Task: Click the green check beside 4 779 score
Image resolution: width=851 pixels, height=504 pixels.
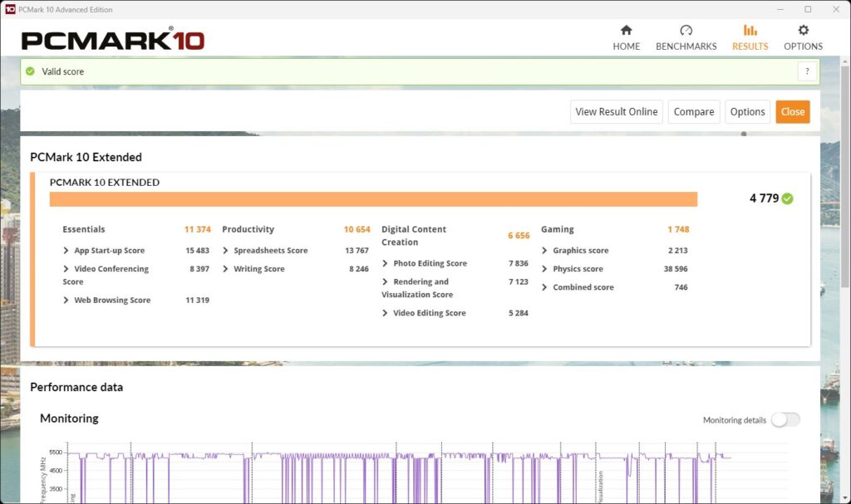Action: click(788, 198)
